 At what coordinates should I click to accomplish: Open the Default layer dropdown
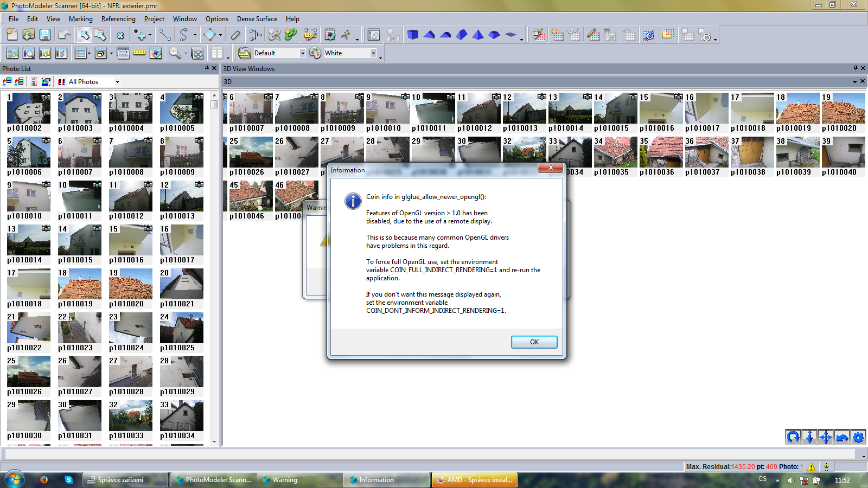[x=303, y=53]
